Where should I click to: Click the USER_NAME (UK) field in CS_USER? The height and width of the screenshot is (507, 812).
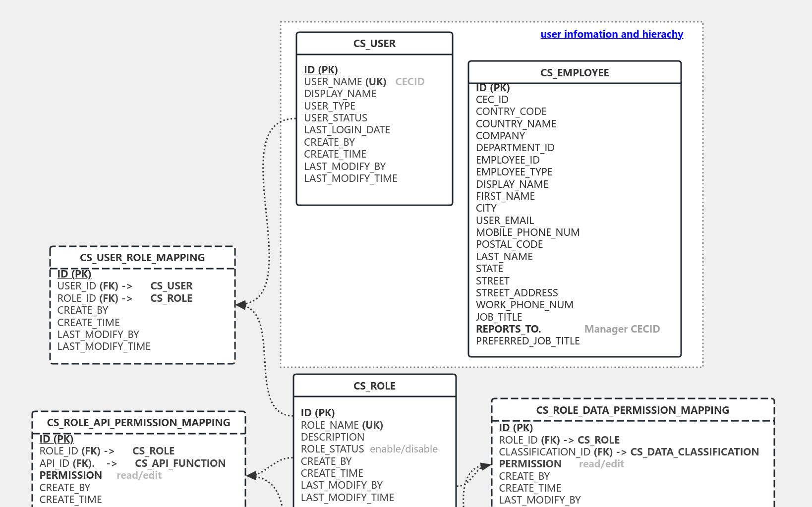click(346, 81)
